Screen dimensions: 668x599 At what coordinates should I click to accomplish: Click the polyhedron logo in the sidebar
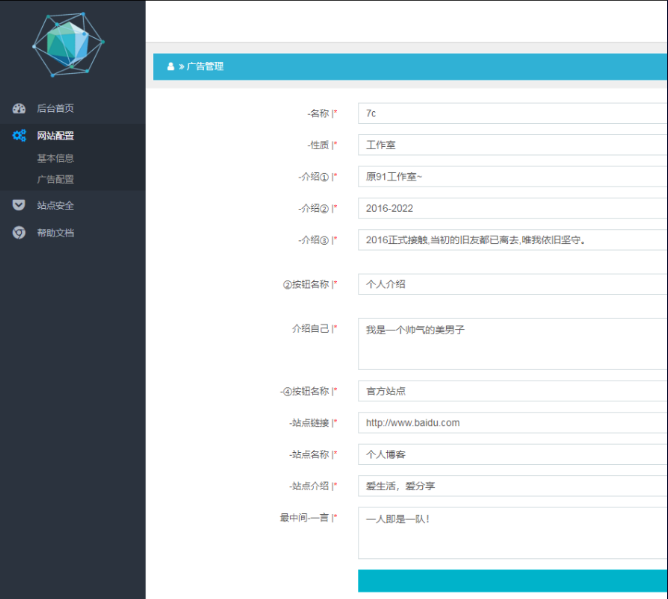(68, 44)
